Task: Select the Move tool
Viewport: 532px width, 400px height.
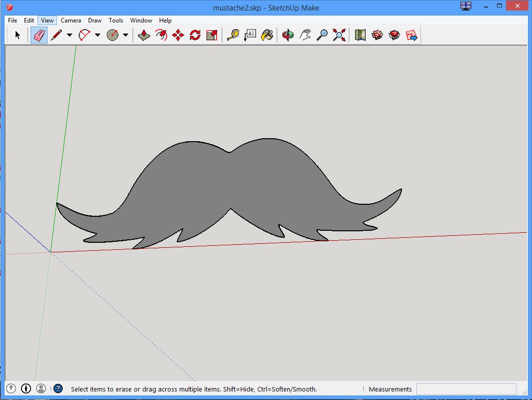Action: tap(178, 35)
